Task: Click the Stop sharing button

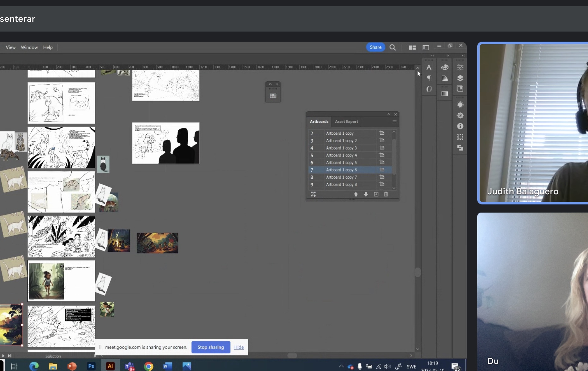Action: 211,347
